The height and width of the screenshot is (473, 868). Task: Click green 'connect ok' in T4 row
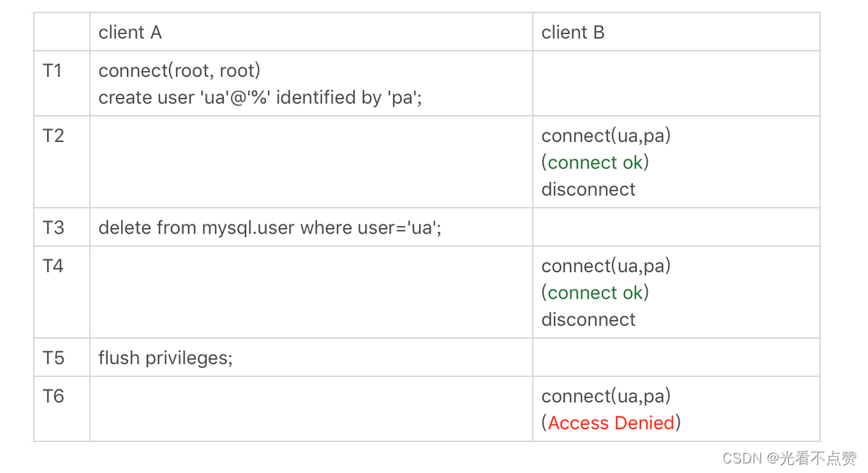pyautogui.click(x=595, y=293)
